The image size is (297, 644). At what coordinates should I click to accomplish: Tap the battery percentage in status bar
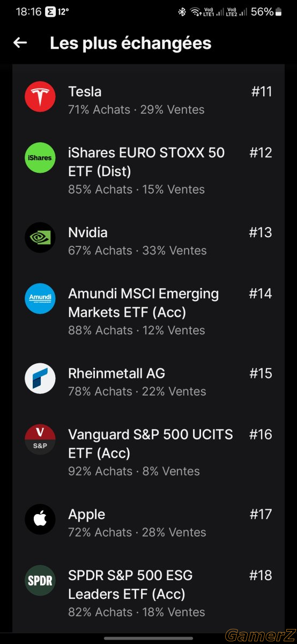(x=262, y=11)
